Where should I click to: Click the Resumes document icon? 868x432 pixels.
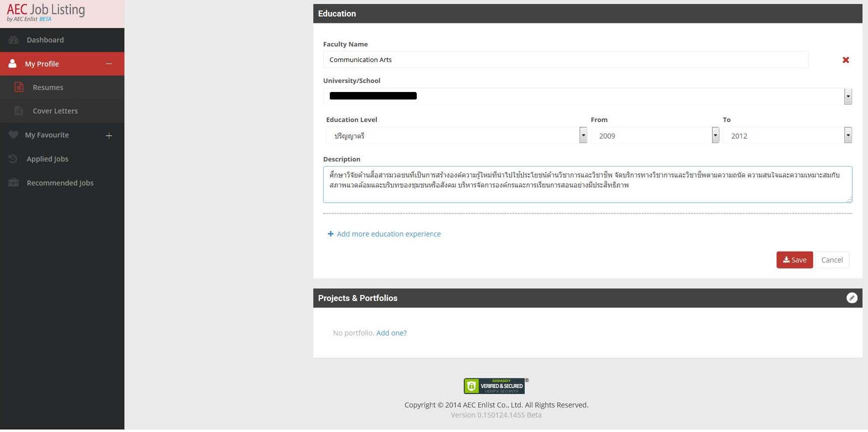tap(19, 87)
